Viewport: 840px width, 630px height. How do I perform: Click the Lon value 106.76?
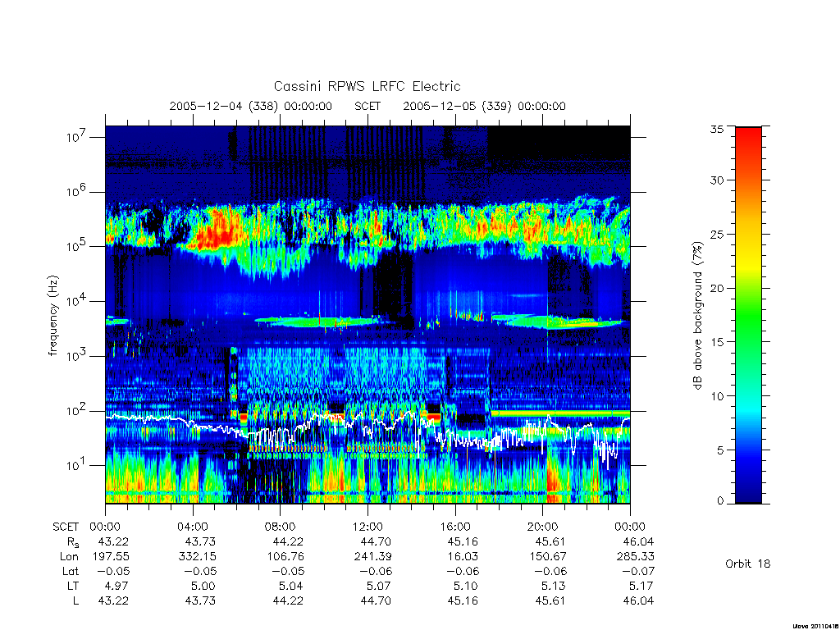285,557
